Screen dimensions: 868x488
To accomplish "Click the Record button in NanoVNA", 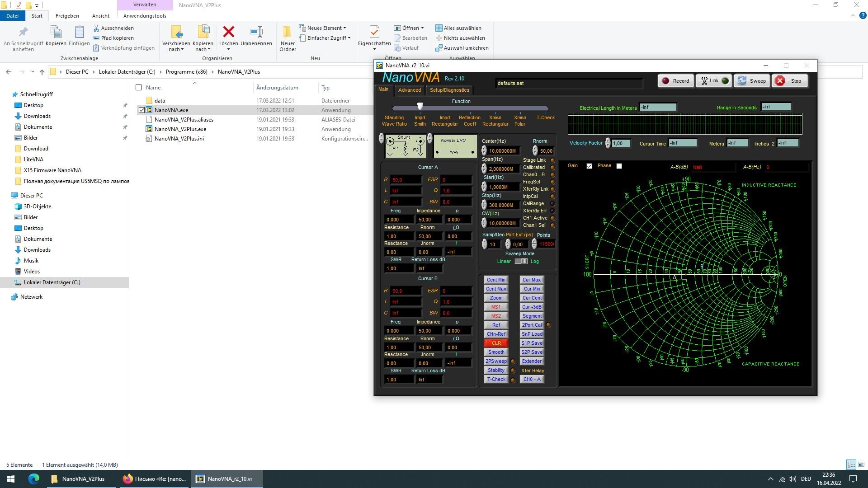I will point(676,81).
